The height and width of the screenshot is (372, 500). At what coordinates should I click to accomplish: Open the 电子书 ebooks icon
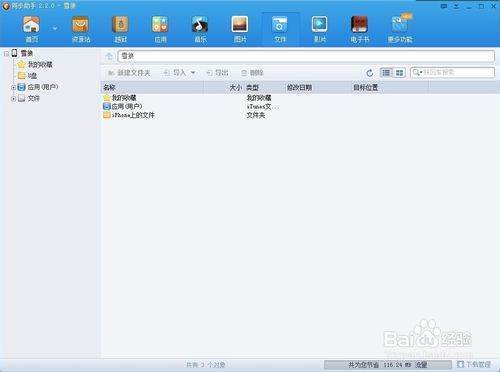(360, 29)
